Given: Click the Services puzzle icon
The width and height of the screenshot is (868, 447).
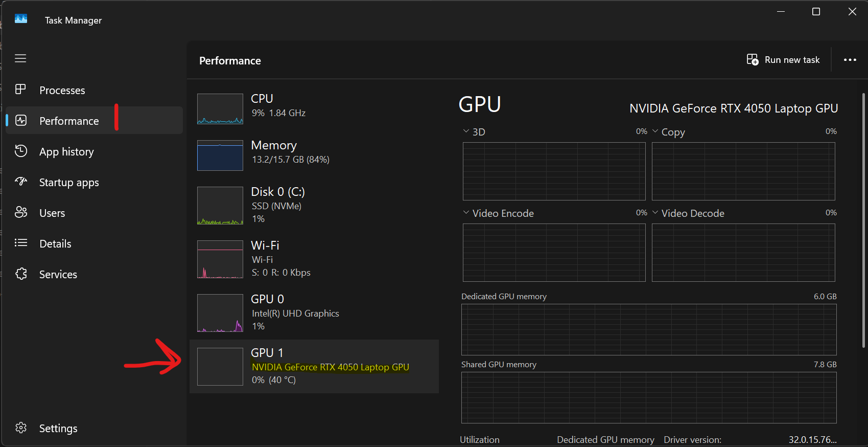Looking at the screenshot, I should (20, 274).
